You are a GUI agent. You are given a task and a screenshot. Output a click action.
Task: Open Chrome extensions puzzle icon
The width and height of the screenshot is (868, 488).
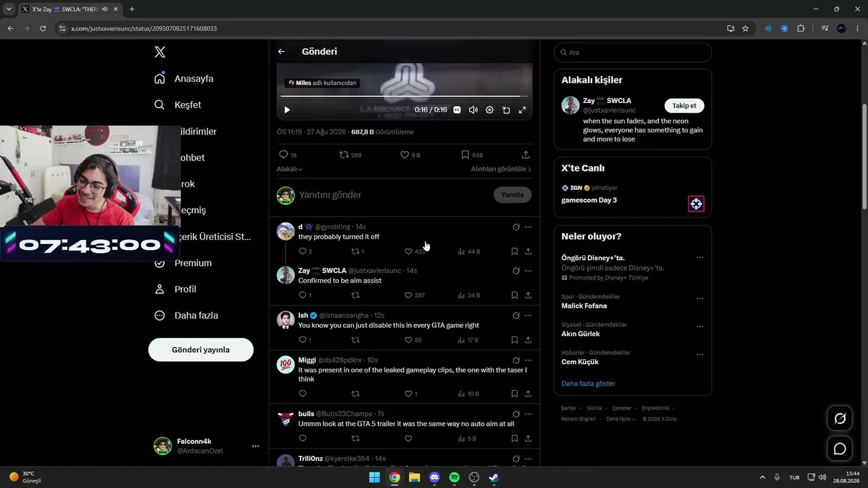point(801,28)
